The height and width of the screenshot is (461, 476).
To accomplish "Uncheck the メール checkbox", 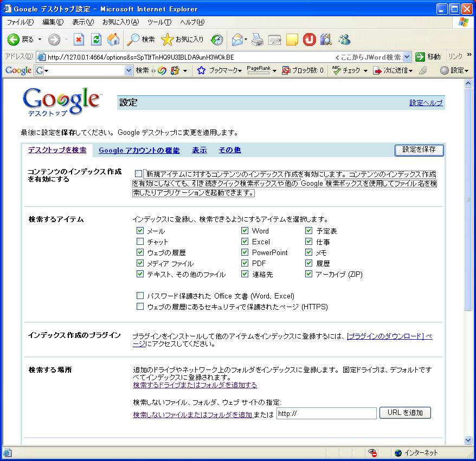I will point(140,231).
